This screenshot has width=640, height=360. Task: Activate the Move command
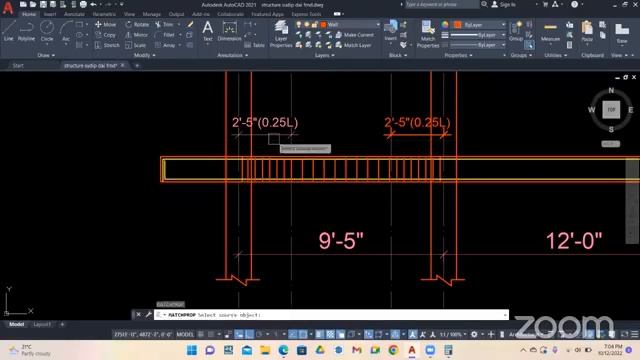coord(105,24)
